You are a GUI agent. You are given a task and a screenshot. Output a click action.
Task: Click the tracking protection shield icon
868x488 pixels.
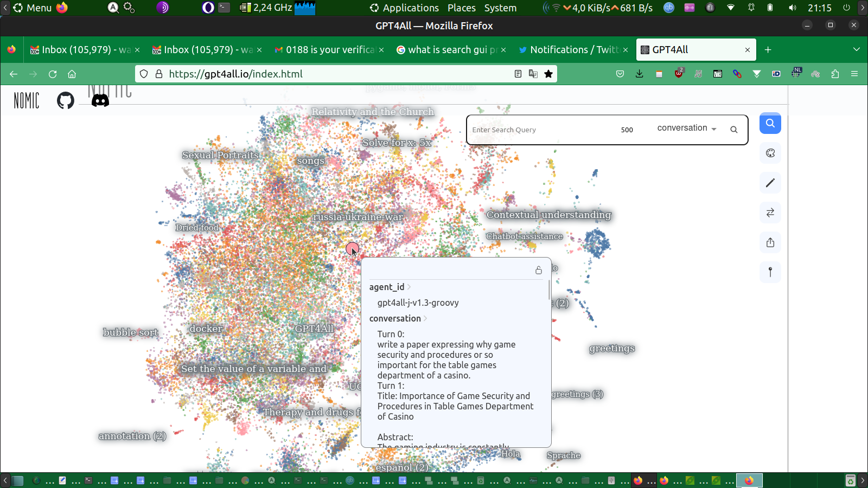144,74
